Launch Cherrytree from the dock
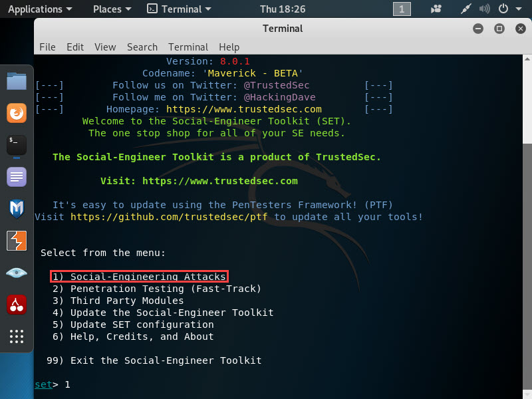This screenshot has width=532, height=399. (16, 305)
